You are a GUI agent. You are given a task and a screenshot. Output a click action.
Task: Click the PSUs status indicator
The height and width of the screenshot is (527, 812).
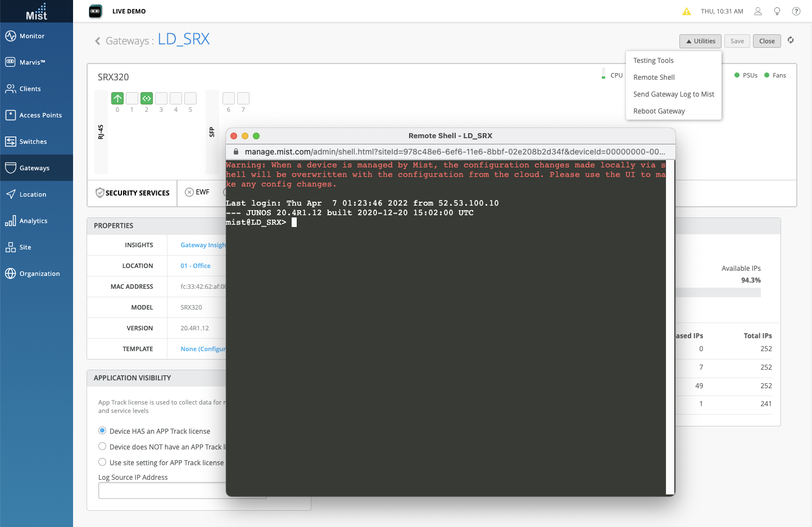point(746,75)
